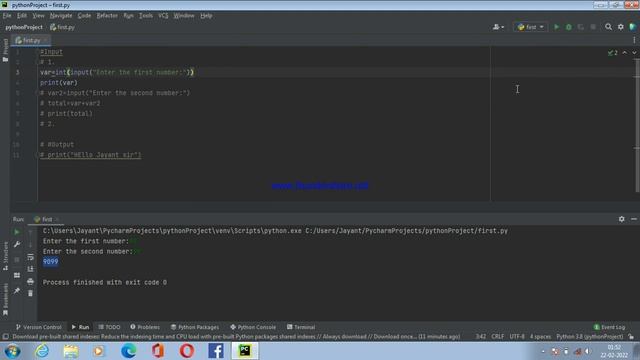This screenshot has width=640, height=360.
Task: Open the Navigate menu
Action: click(x=61, y=16)
